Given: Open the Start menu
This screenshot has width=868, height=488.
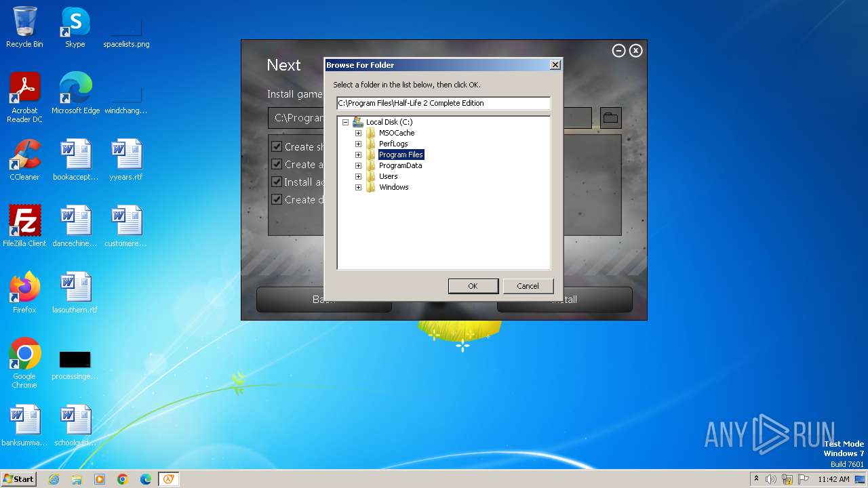Looking at the screenshot, I should click(19, 479).
